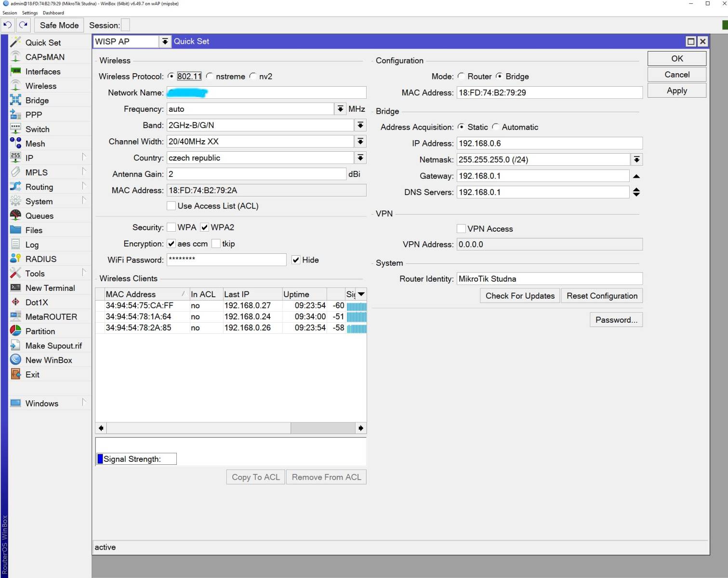Toggle WPA security checkbox
The width and height of the screenshot is (728, 578).
click(x=171, y=227)
